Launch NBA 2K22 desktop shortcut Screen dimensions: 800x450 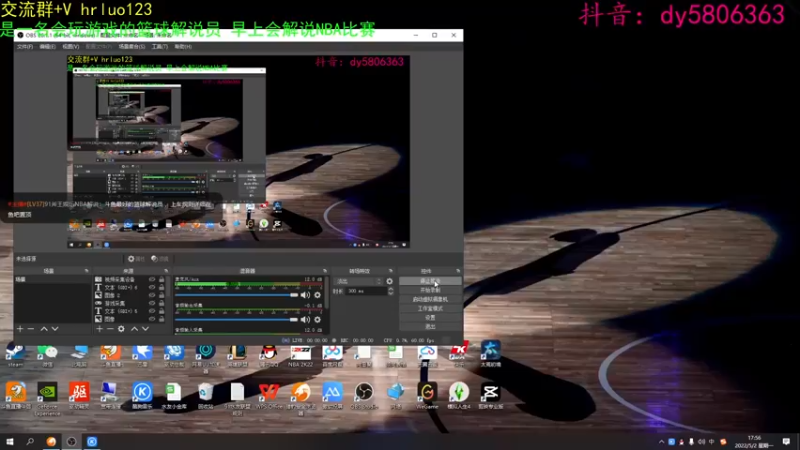[301, 355]
